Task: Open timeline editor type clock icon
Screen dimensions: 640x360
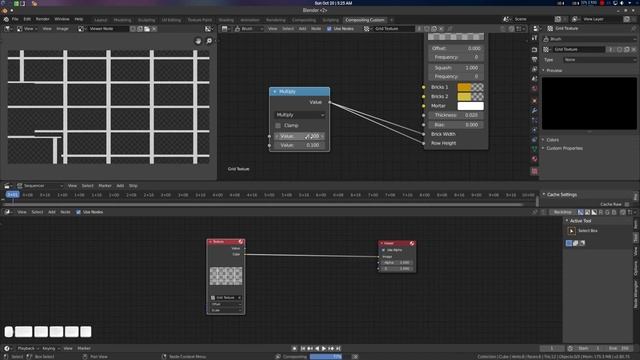Action: coord(7,349)
